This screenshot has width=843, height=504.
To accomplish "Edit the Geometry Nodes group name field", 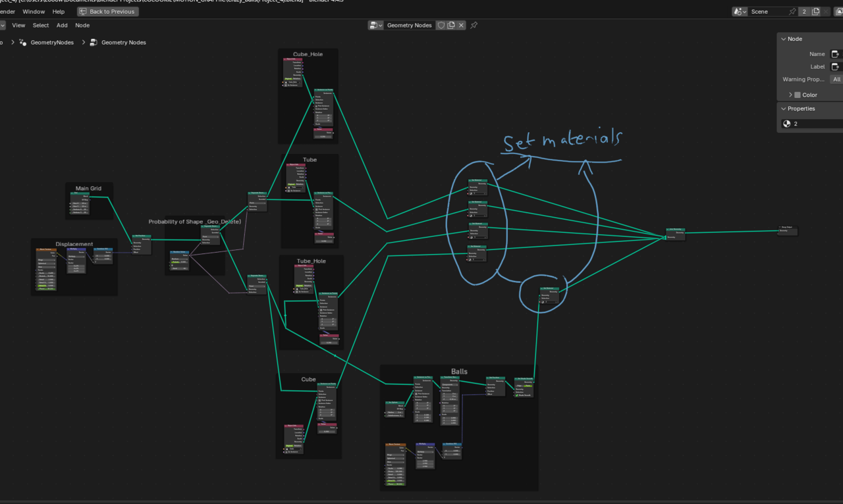I will tap(410, 25).
